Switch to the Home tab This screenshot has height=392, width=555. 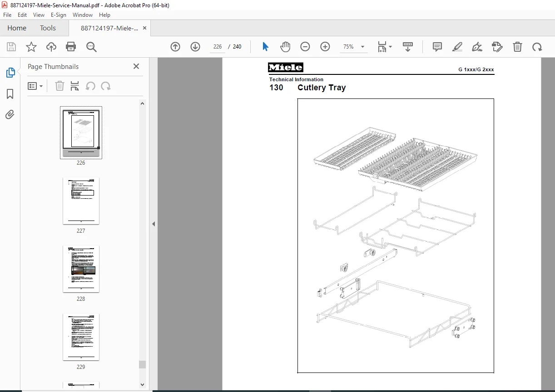click(x=17, y=28)
